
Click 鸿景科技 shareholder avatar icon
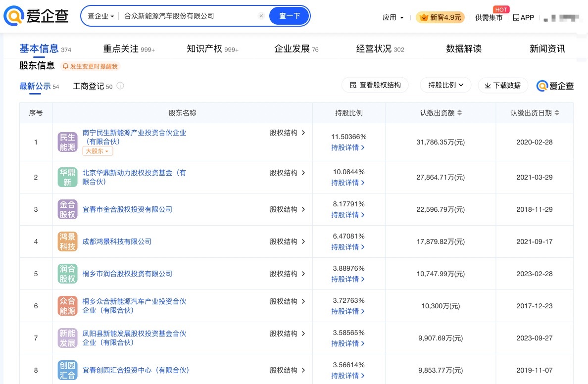67,241
